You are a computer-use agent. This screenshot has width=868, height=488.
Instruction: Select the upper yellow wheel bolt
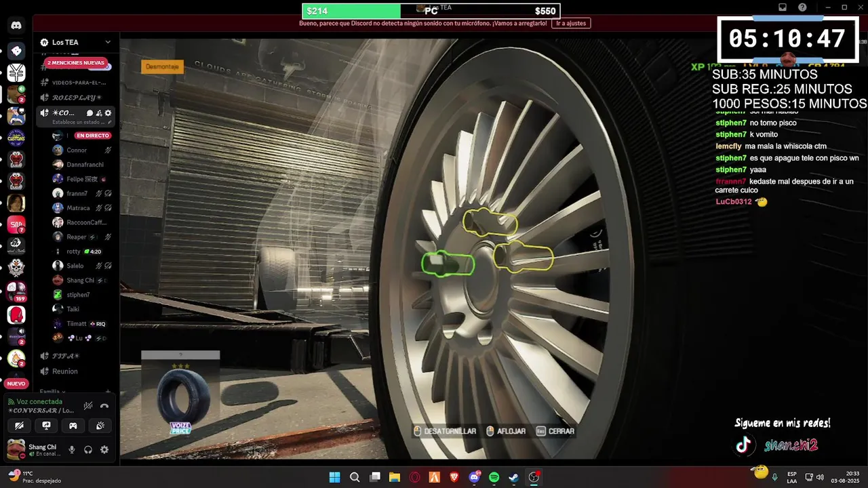[490, 223]
